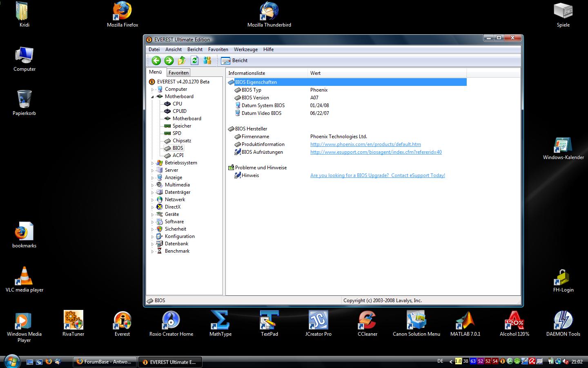The image size is (588, 368).
Task: Click the Konfiguration tree item
Action: point(180,236)
